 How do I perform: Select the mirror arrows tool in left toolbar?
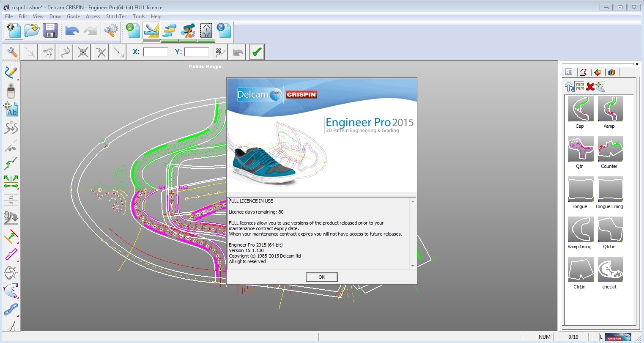click(11, 182)
